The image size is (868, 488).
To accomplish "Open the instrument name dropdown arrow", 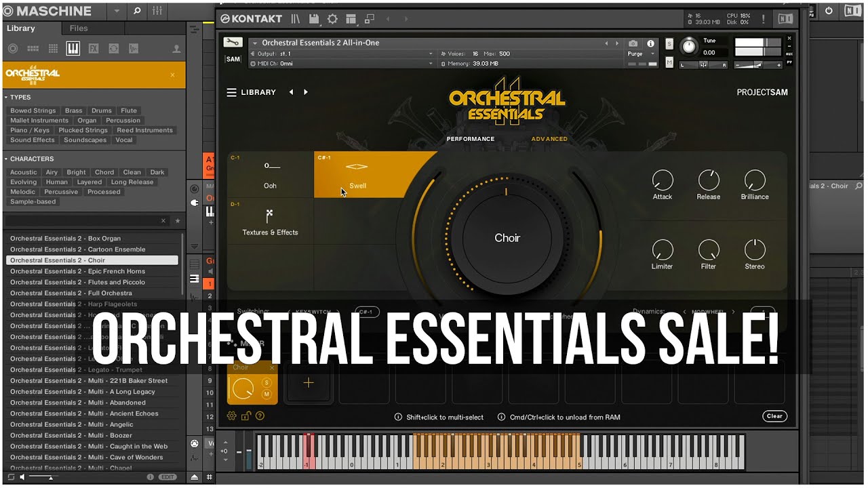I will coord(255,43).
